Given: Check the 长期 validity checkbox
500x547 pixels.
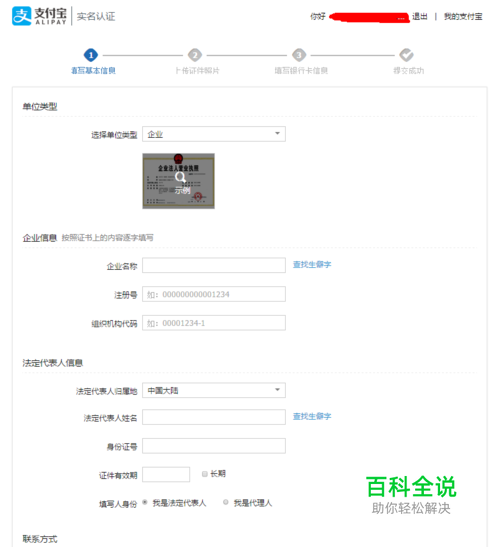Looking at the screenshot, I should click(x=205, y=474).
